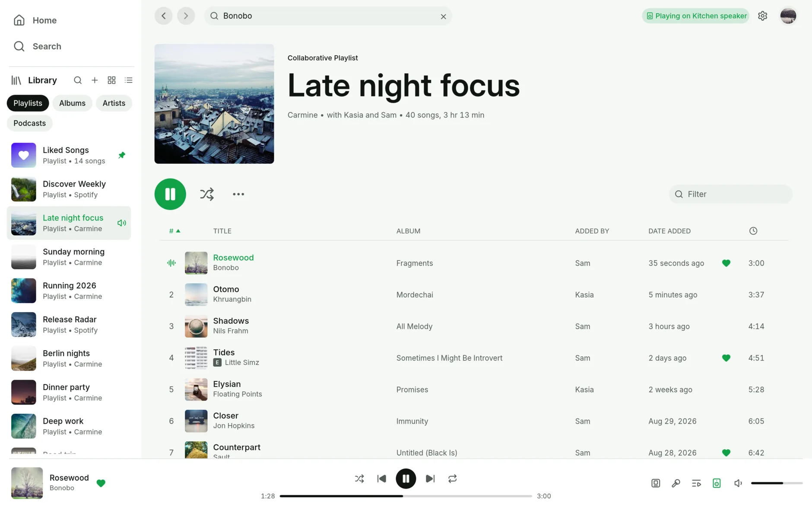Select the Podcasts filter tab
Screen dimensions: 812x508
click(29, 123)
